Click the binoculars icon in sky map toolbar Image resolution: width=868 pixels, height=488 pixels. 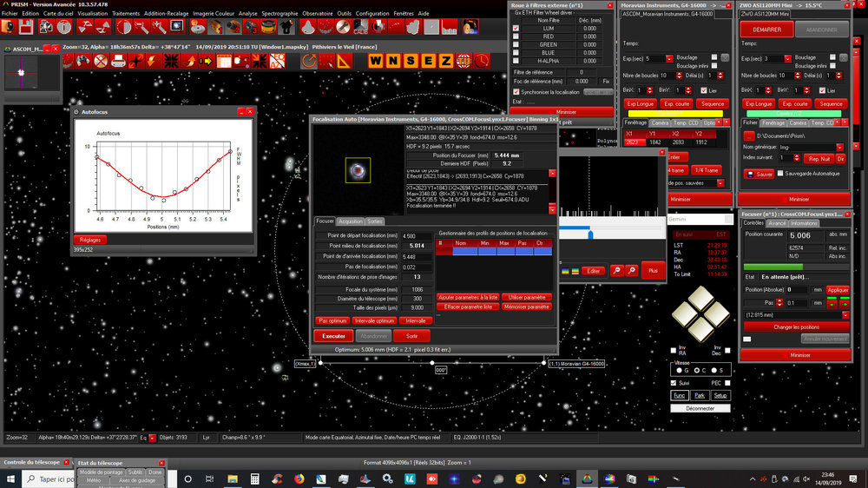tap(82, 61)
